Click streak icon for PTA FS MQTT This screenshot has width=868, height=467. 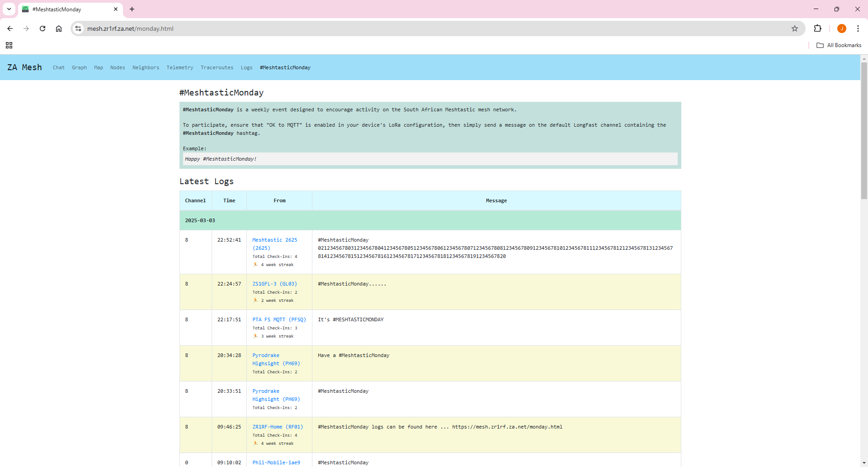(x=256, y=336)
